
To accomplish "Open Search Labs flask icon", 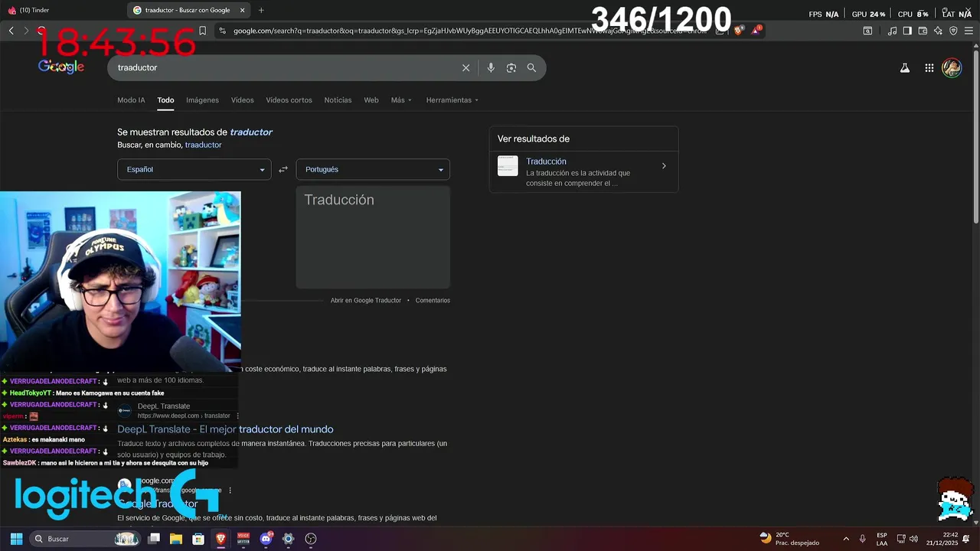I will click(x=904, y=67).
